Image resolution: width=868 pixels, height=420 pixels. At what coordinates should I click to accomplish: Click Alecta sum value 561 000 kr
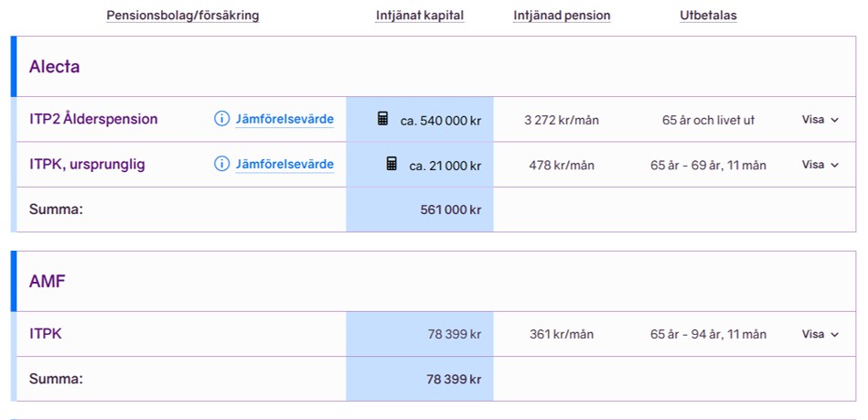pos(451,210)
